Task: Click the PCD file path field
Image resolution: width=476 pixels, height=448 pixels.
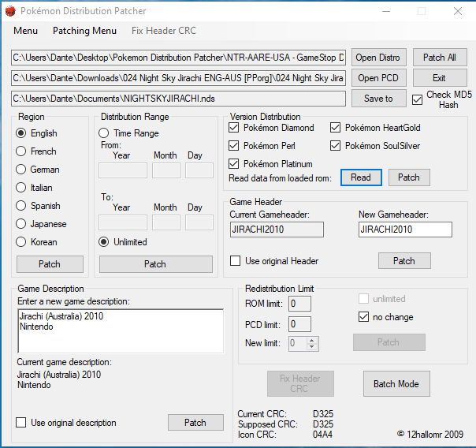Action: (x=178, y=78)
